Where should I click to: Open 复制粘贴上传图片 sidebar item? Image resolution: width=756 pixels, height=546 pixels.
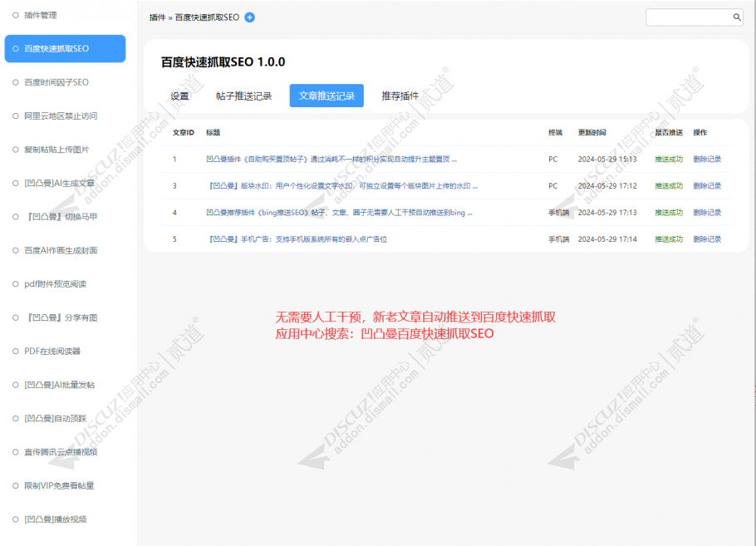point(56,150)
